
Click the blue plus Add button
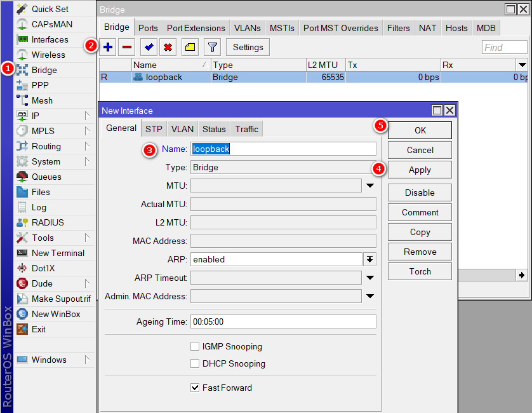(x=109, y=47)
